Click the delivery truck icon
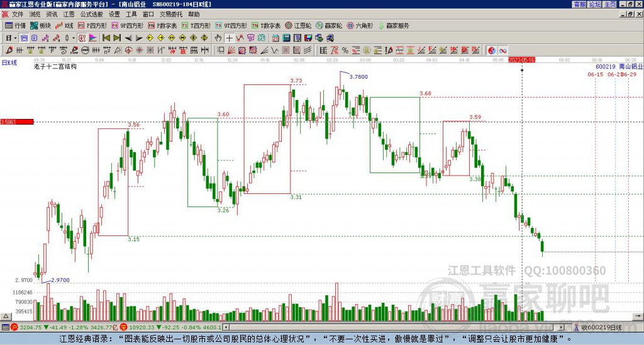 point(330,38)
